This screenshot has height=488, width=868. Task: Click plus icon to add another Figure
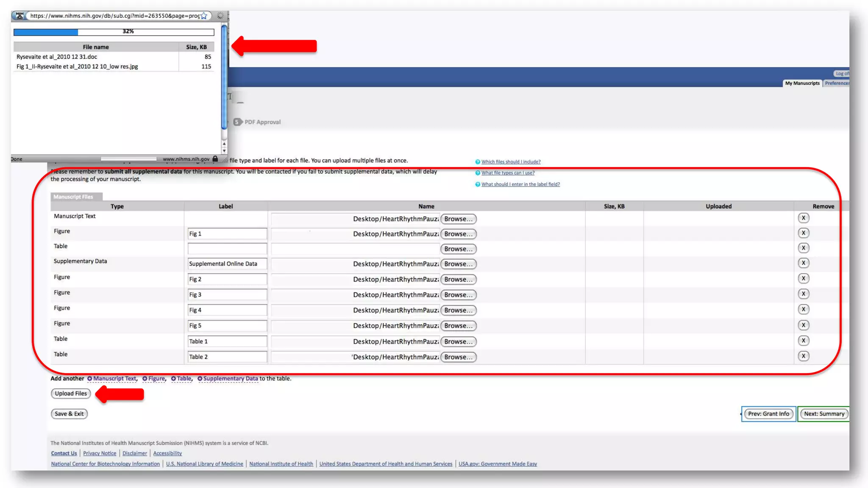(145, 379)
